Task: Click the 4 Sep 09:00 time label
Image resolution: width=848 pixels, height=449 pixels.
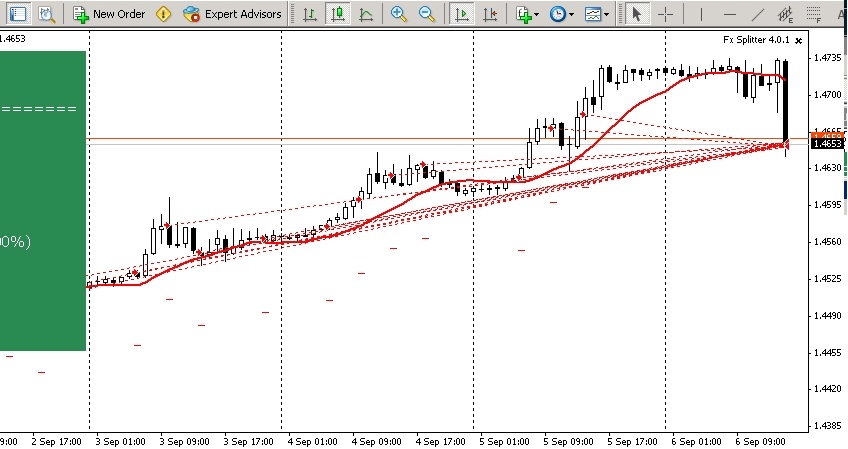Action: click(376, 441)
